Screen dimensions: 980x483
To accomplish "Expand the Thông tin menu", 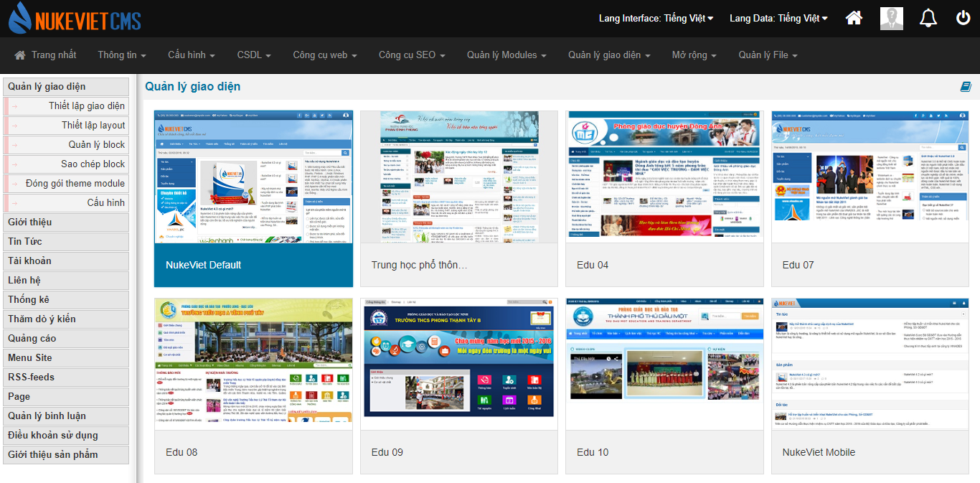I will pos(122,55).
